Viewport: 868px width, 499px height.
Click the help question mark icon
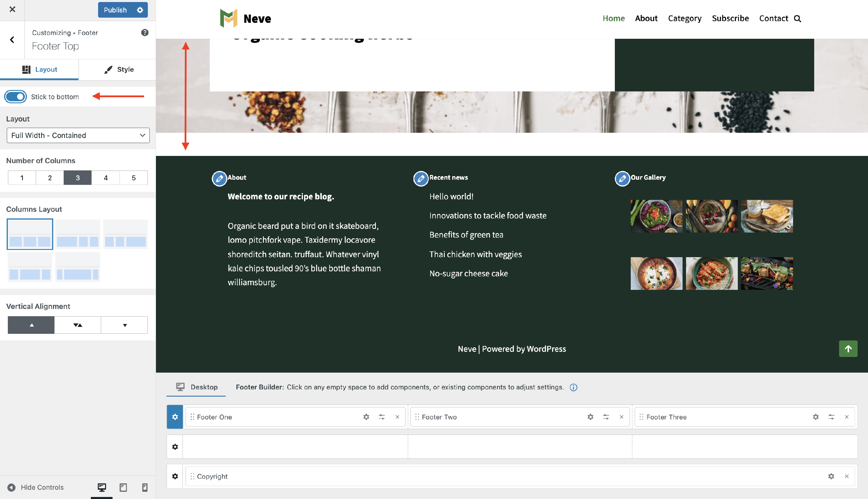(x=145, y=33)
